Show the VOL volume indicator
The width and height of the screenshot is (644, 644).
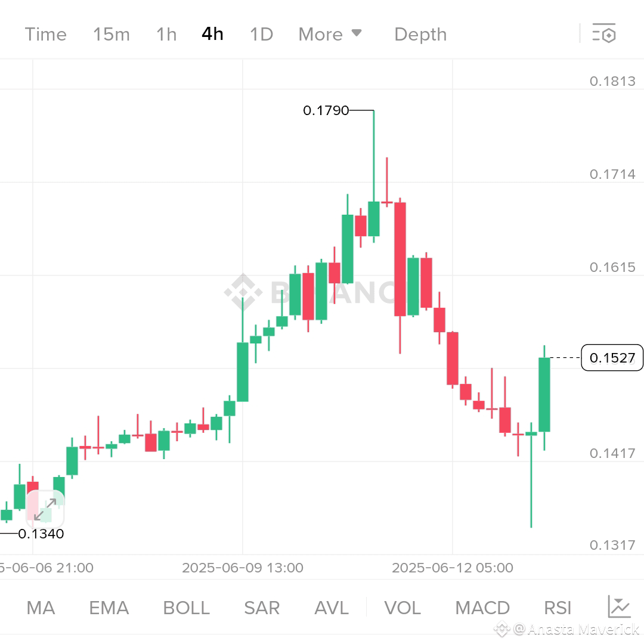402,608
